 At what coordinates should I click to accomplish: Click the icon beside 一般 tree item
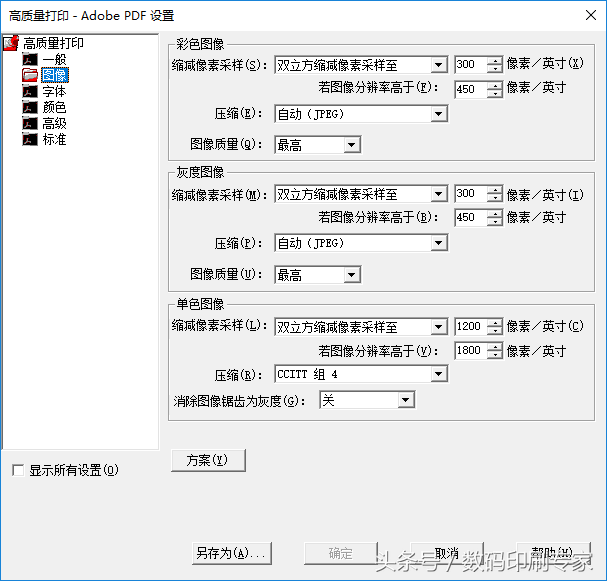(x=30, y=59)
